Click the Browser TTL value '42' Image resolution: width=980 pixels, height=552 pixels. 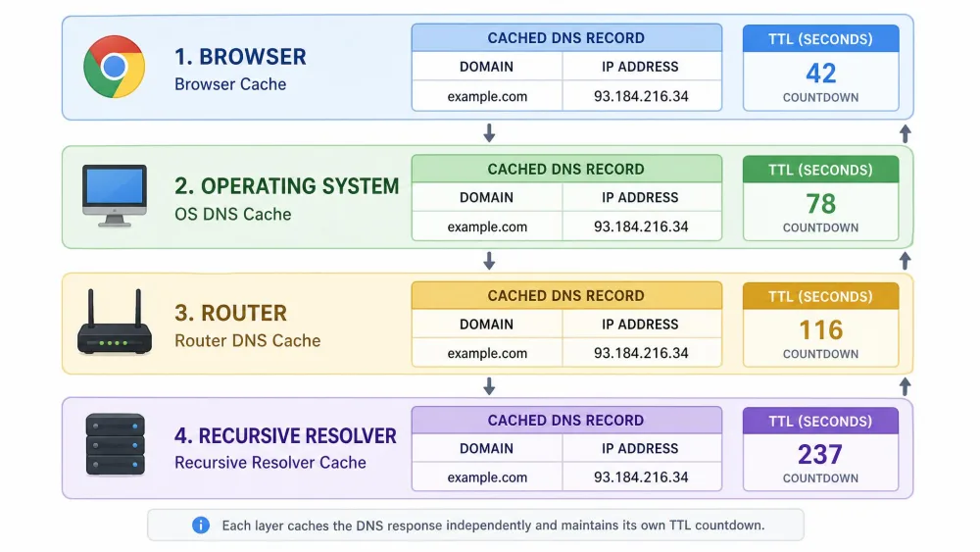820,74
